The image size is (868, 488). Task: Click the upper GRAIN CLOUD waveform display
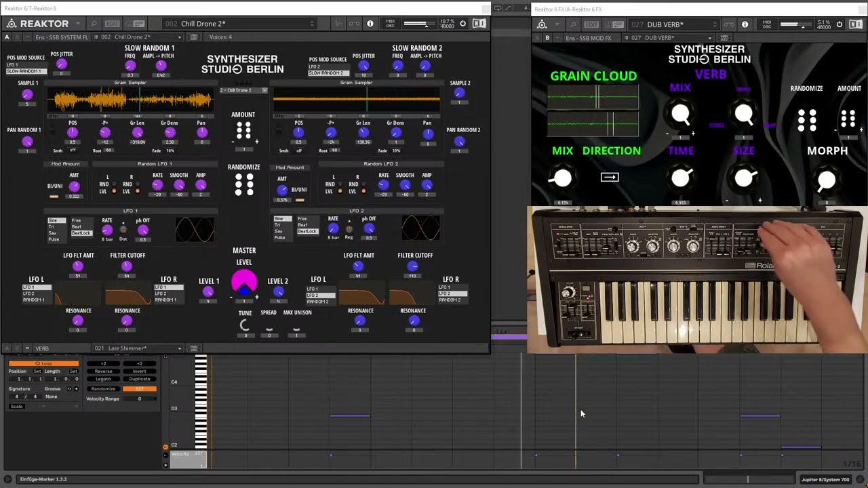click(593, 98)
